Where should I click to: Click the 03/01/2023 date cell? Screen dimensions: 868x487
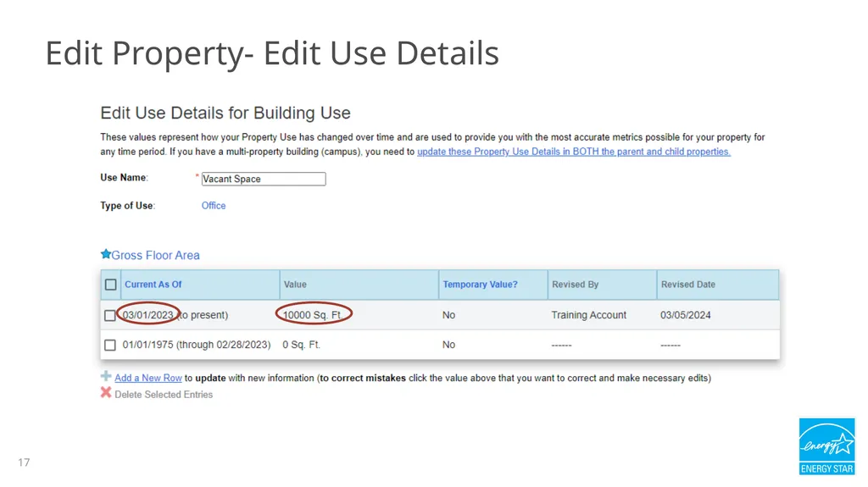point(147,315)
